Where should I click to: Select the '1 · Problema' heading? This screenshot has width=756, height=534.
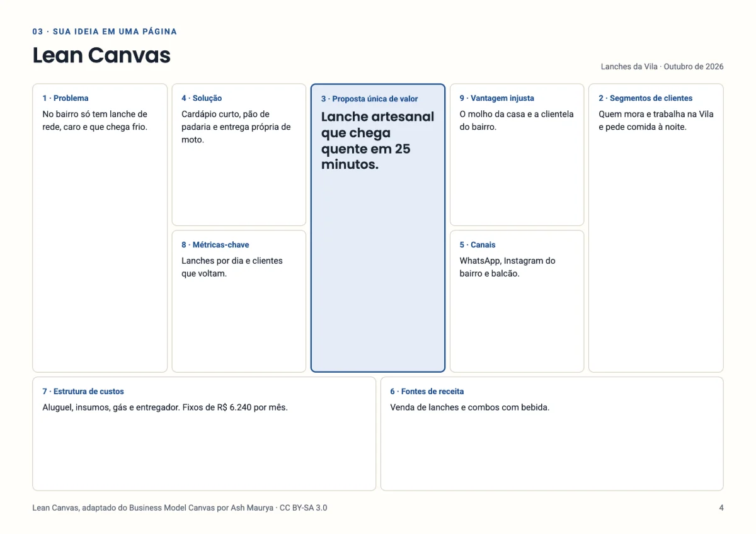(66, 98)
